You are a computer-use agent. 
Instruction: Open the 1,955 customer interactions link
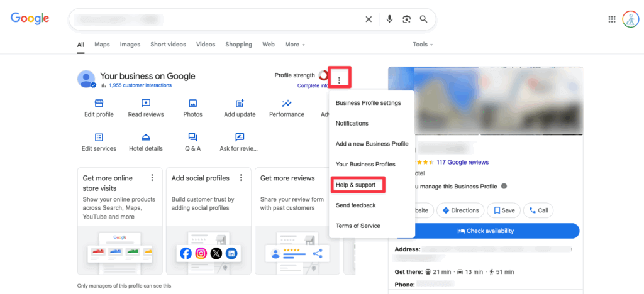(140, 85)
